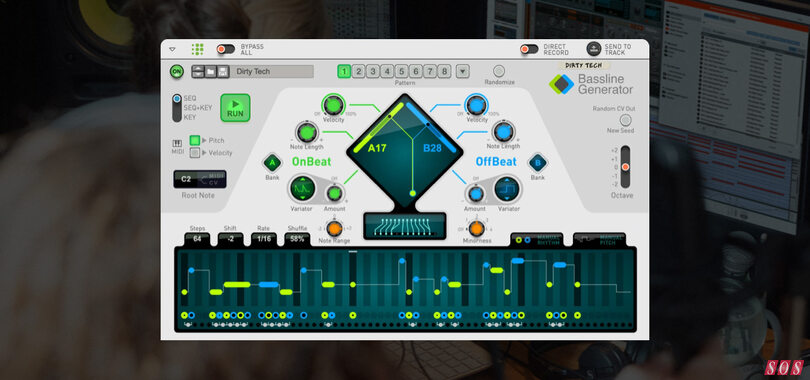Click the Steps value 64
The height and width of the screenshot is (380, 810).
click(x=197, y=239)
